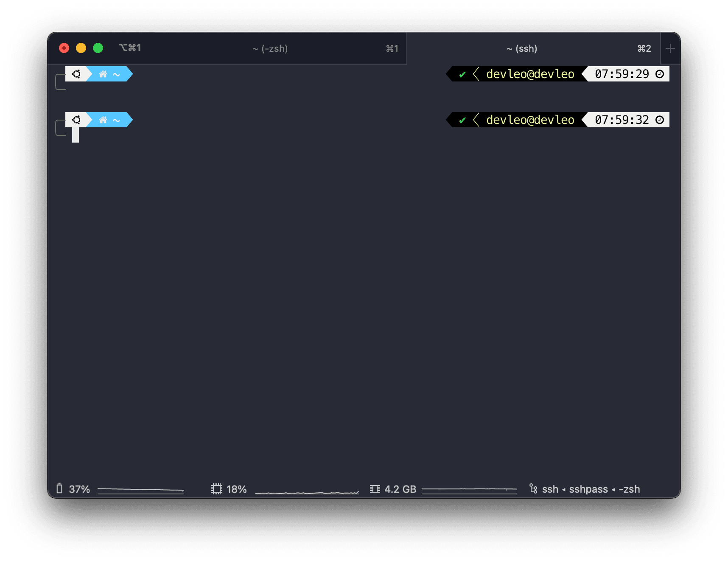728x561 pixels.
Task: Click the home icon in the 07:59:29 prompt
Action: pos(103,74)
